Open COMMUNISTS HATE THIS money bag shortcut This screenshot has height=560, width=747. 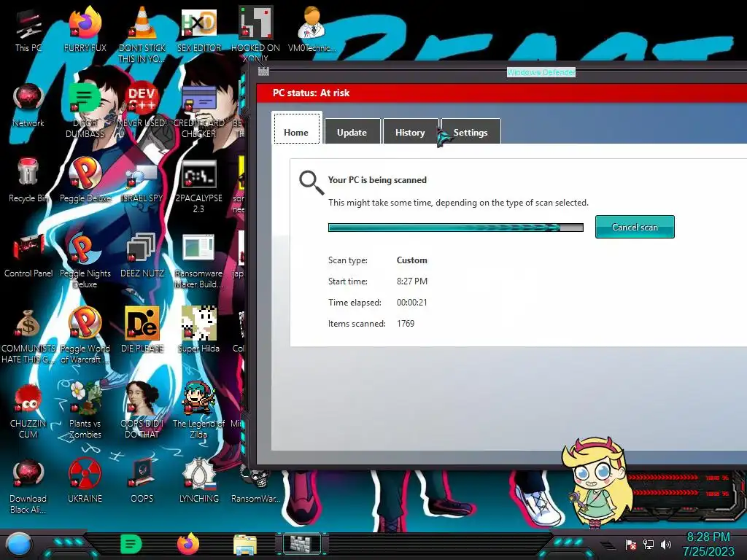(28, 335)
